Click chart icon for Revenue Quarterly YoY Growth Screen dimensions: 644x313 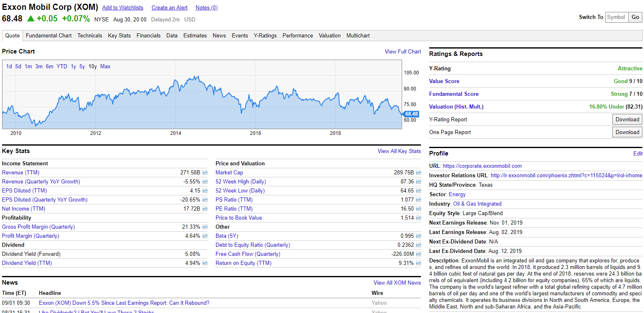[x=205, y=182]
